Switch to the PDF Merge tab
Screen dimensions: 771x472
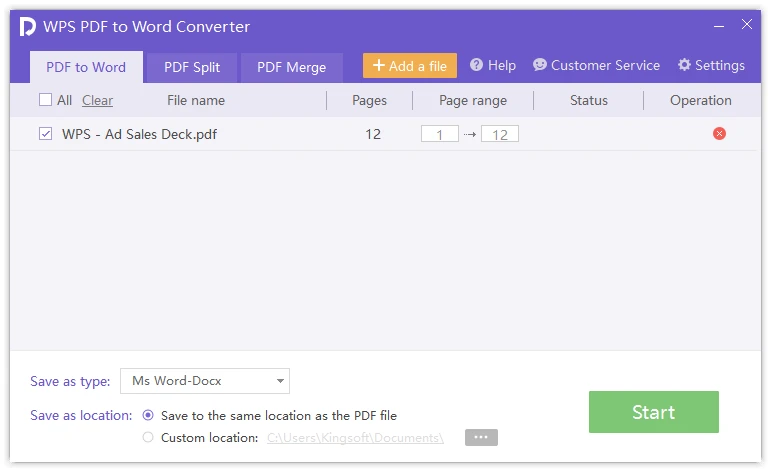coord(291,67)
